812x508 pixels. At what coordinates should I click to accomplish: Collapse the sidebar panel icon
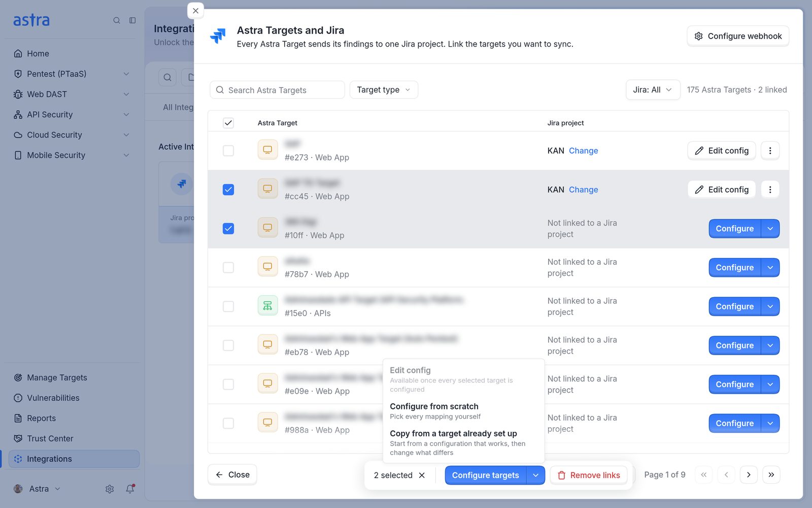132,20
